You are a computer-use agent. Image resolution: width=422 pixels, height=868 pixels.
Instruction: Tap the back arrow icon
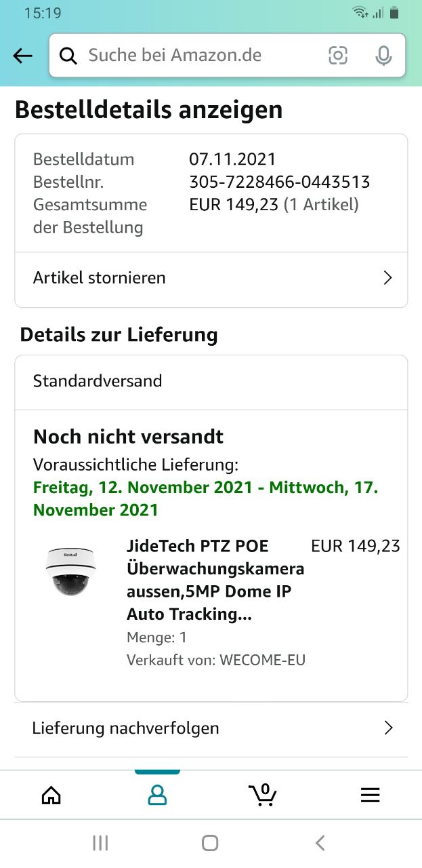click(23, 56)
